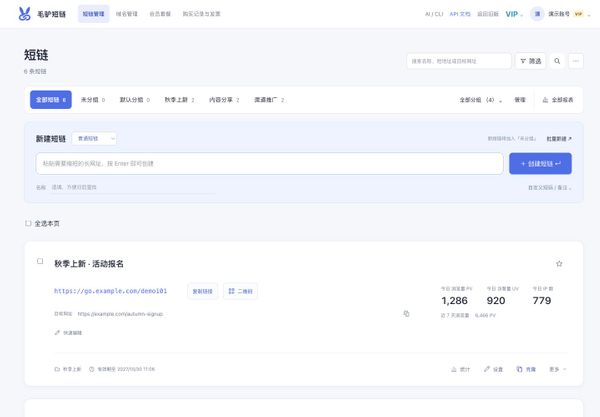Open the 二维码 QR code button

pos(240,291)
